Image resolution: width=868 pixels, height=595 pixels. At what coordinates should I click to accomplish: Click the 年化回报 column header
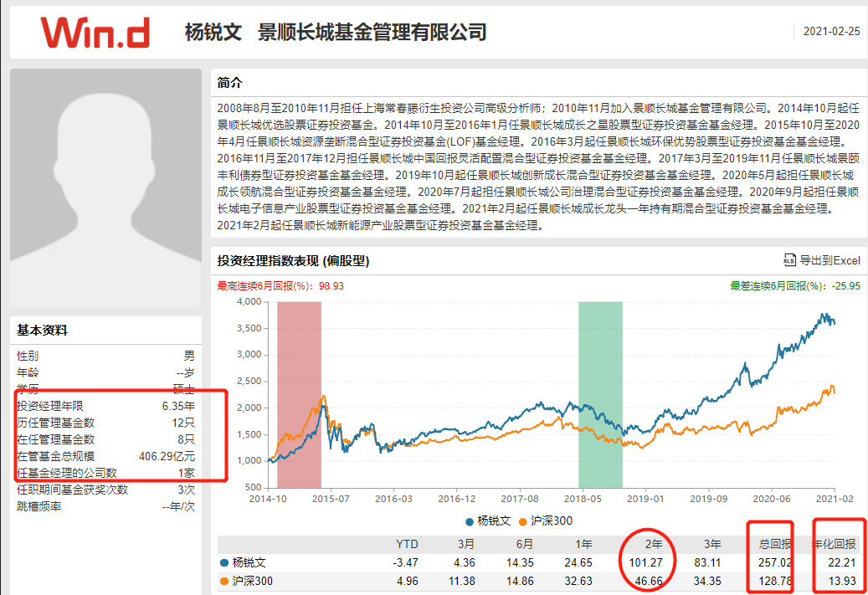click(x=835, y=544)
